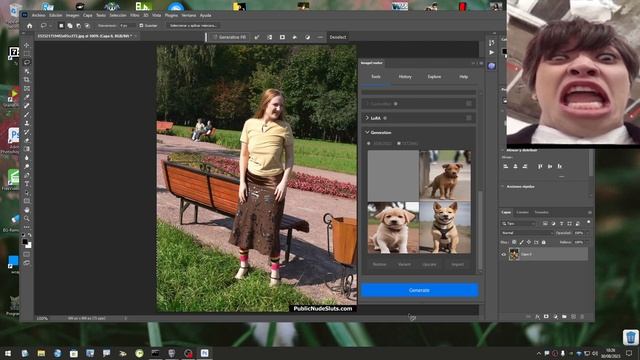Click the Generative Fill button
640x360 pixels.
coord(230,37)
